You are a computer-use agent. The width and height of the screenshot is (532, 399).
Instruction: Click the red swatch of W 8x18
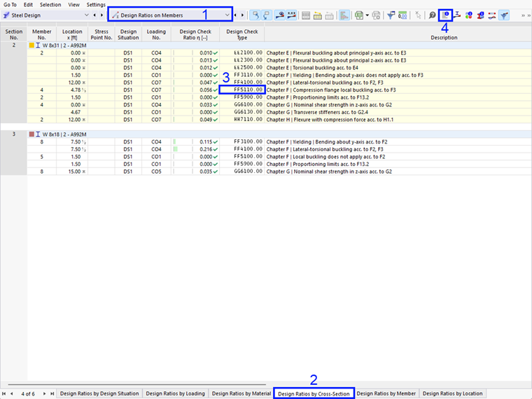[31, 134]
